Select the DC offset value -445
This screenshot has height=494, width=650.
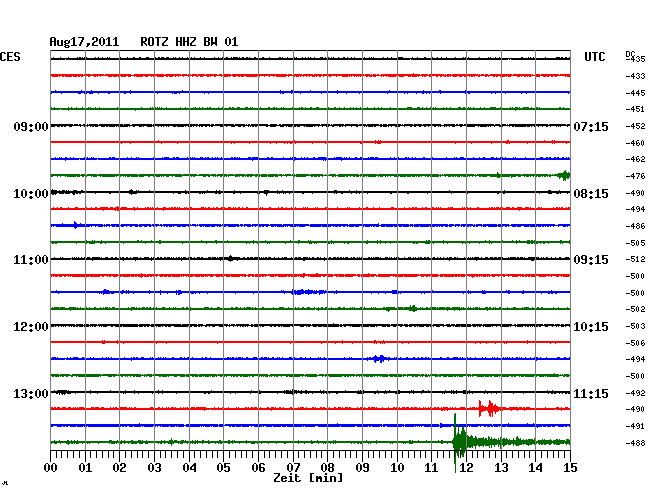pyautogui.click(x=635, y=93)
